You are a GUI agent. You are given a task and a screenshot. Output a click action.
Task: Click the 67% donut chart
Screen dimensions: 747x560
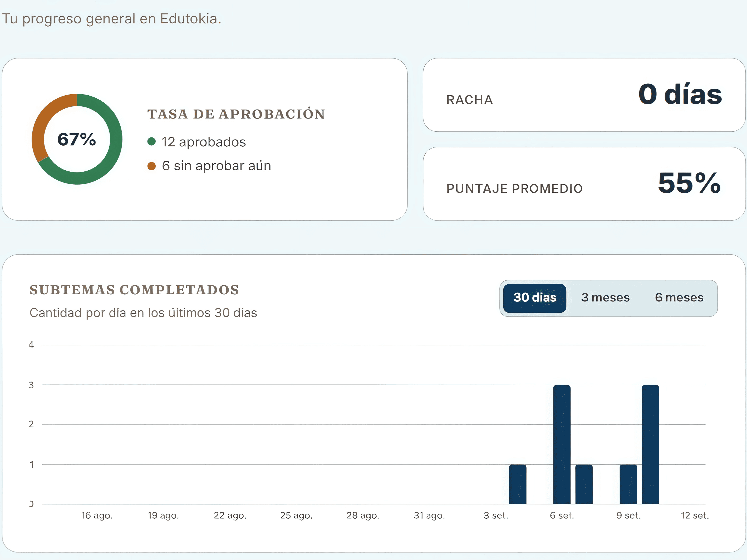point(77,139)
